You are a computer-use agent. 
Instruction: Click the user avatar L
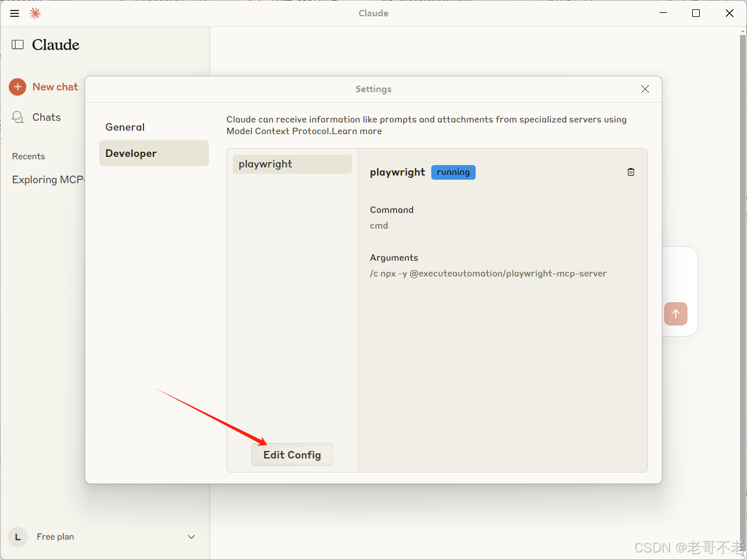coord(18,537)
